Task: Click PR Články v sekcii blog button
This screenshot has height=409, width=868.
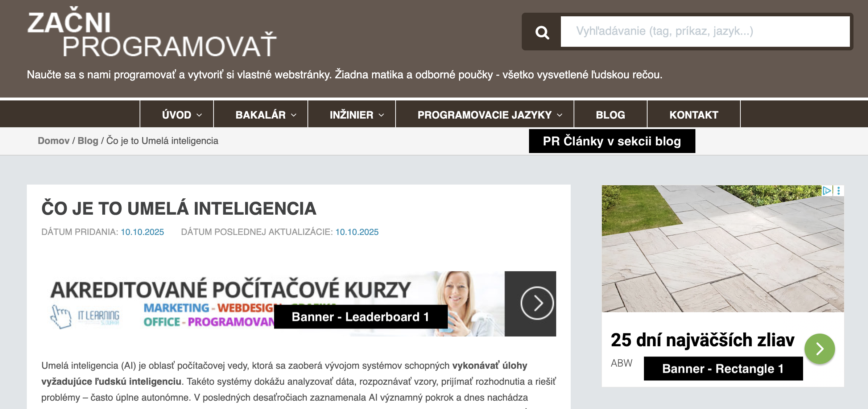Action: (x=612, y=141)
